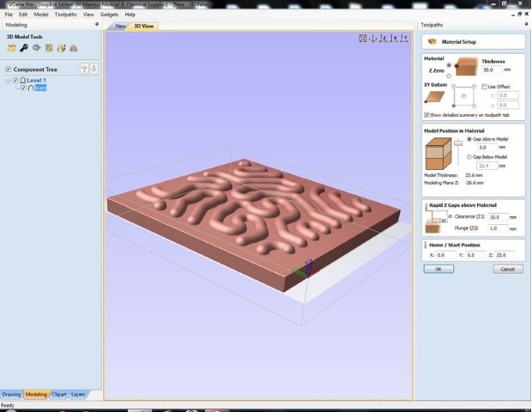Image resolution: width=532 pixels, height=412 pixels.
Task: Click the model position slider handle
Action: click(458, 143)
